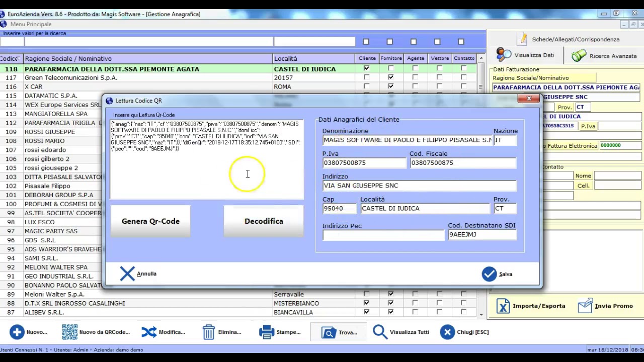
Task: Click the Elimina trash icon
Action: coord(208,332)
